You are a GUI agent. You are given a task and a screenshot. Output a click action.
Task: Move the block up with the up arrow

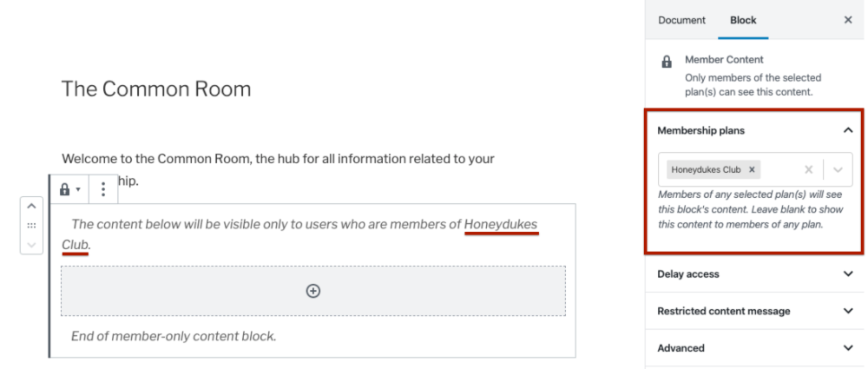[x=31, y=207]
